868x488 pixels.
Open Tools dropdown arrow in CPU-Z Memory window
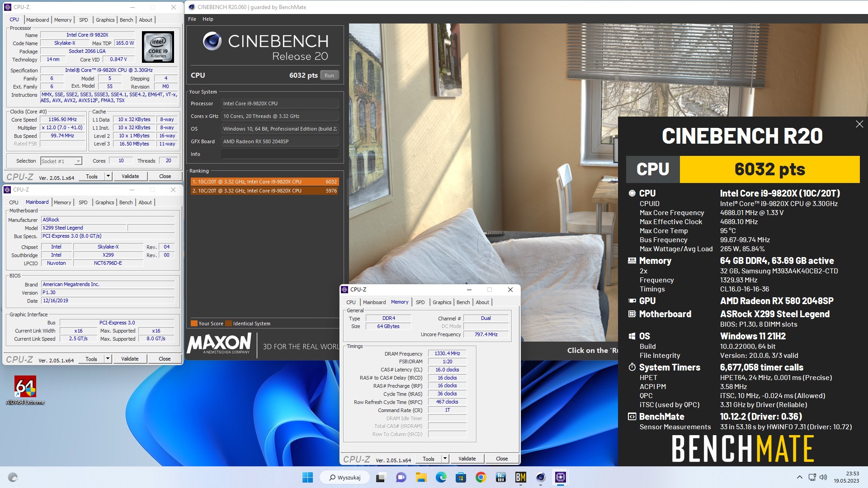(445, 459)
